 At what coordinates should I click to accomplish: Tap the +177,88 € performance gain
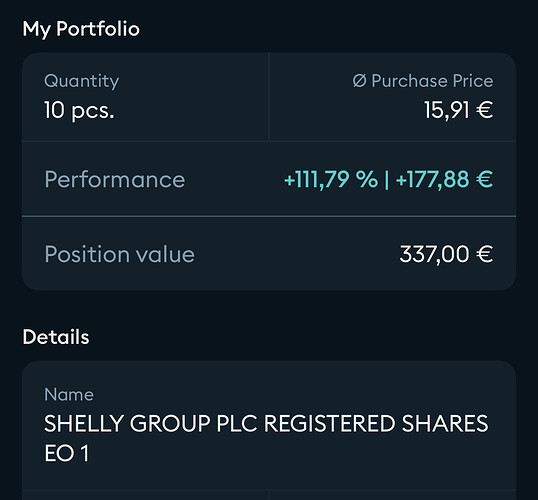444,179
